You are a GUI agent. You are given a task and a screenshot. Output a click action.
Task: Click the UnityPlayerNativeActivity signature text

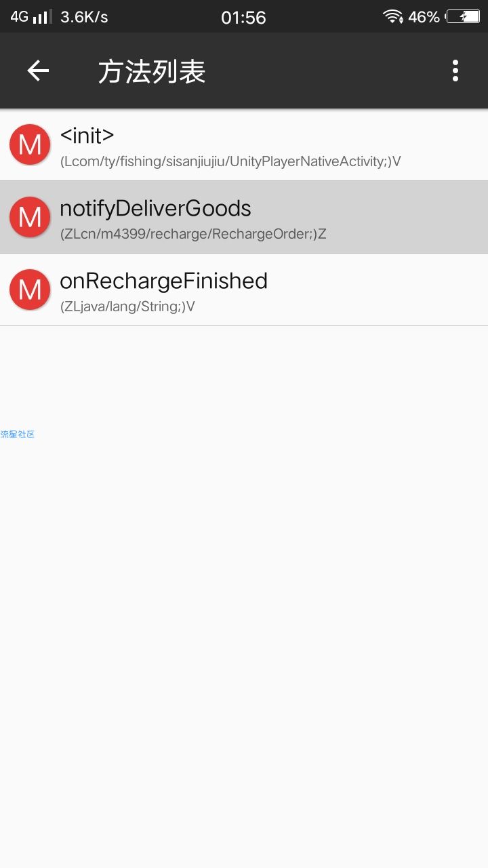coord(230,161)
